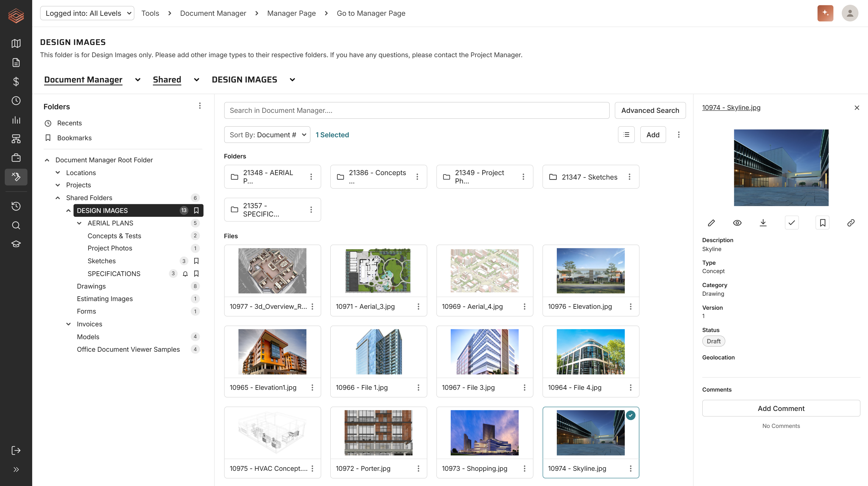Open the documents icon in left sidebar
The image size is (868, 486).
(16, 63)
